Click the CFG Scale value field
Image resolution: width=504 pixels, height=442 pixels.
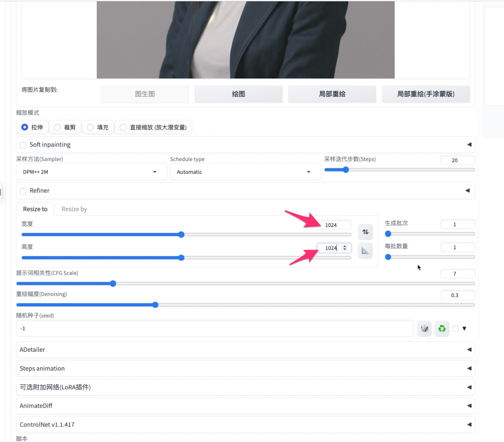pos(458,274)
